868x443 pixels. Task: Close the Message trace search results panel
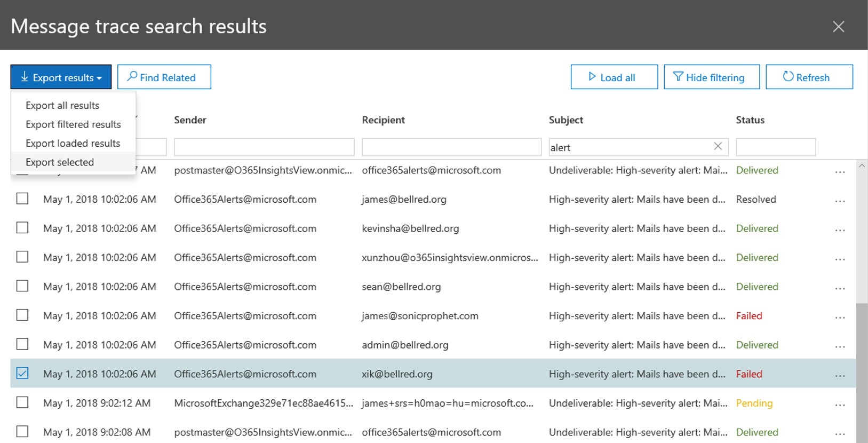point(838,27)
